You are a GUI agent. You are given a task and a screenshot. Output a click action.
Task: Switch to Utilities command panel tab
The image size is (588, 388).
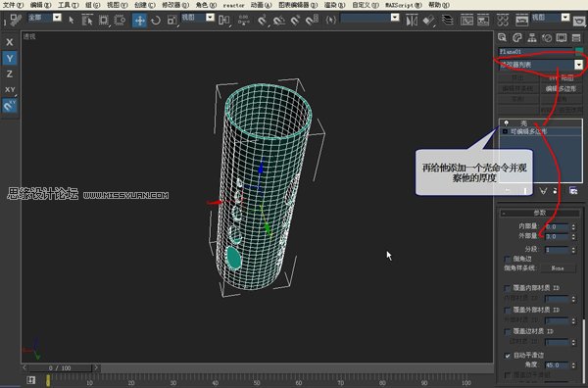point(576,37)
